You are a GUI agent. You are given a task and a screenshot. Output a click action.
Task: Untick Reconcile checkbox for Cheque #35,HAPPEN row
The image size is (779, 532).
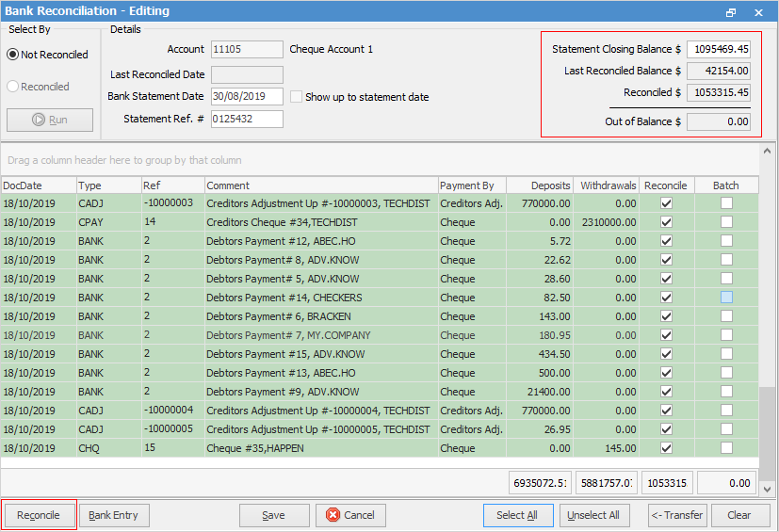click(x=667, y=448)
